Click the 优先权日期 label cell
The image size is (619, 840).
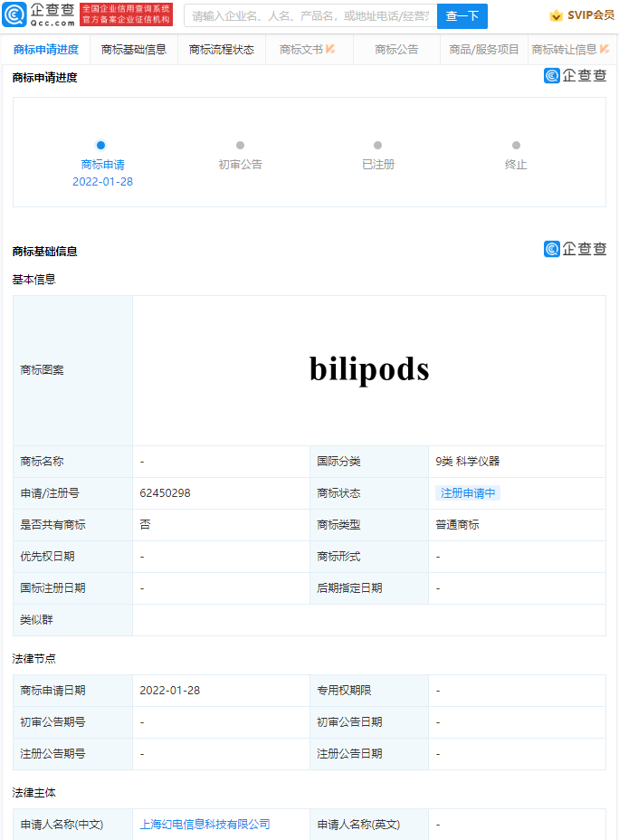pyautogui.click(x=72, y=556)
